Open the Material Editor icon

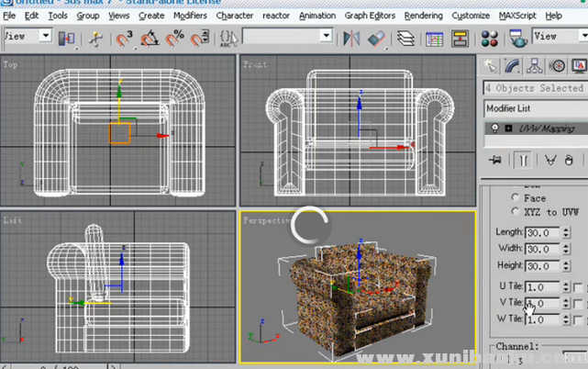pyautogui.click(x=494, y=38)
